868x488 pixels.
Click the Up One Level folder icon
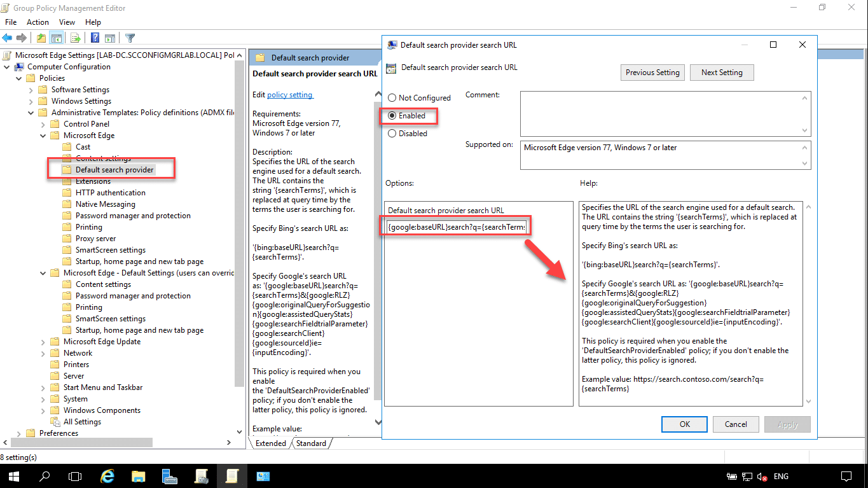click(x=41, y=38)
